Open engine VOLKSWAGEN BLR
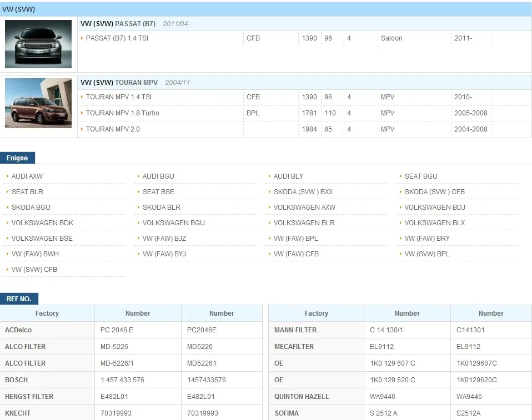The height and width of the screenshot is (420, 532). pyautogui.click(x=304, y=223)
